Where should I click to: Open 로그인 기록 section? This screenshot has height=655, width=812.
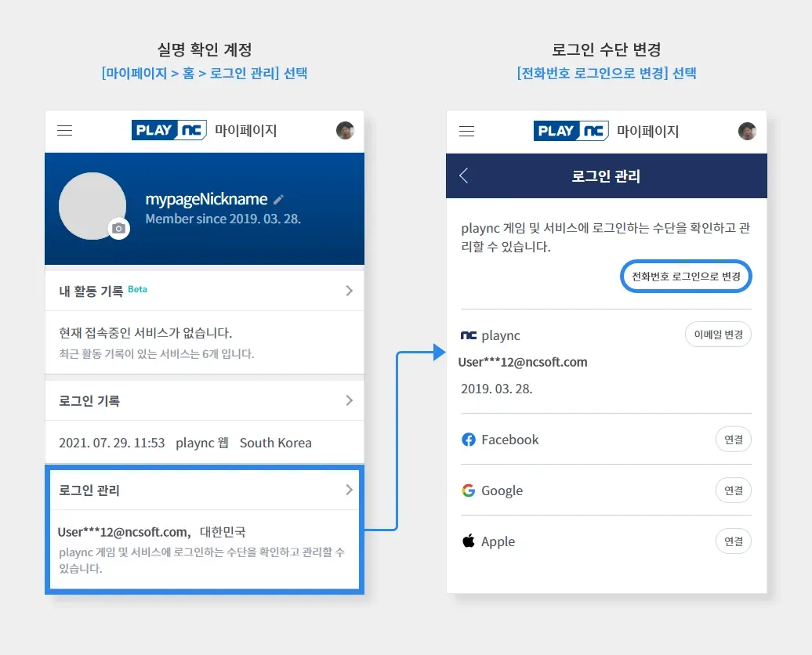tap(205, 400)
